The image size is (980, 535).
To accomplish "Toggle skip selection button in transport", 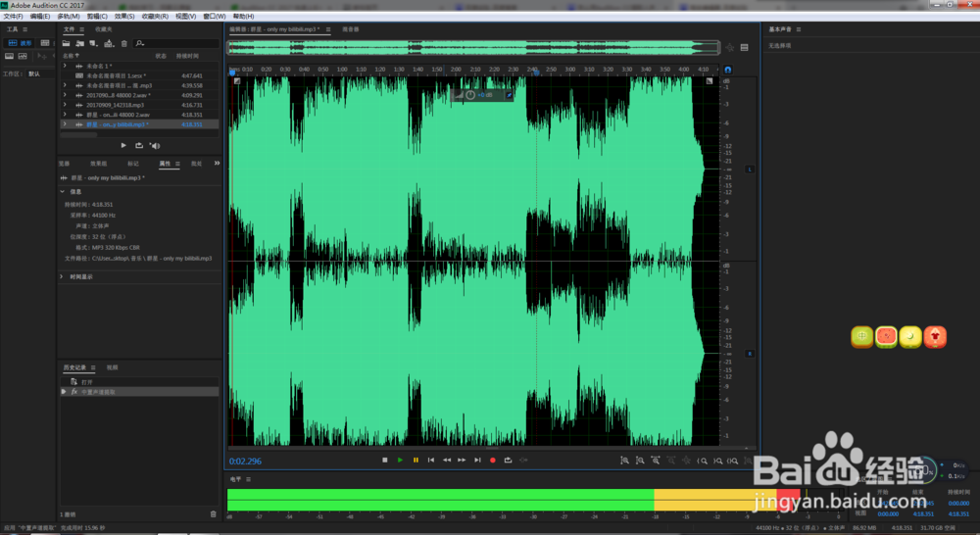I will 523,460.
